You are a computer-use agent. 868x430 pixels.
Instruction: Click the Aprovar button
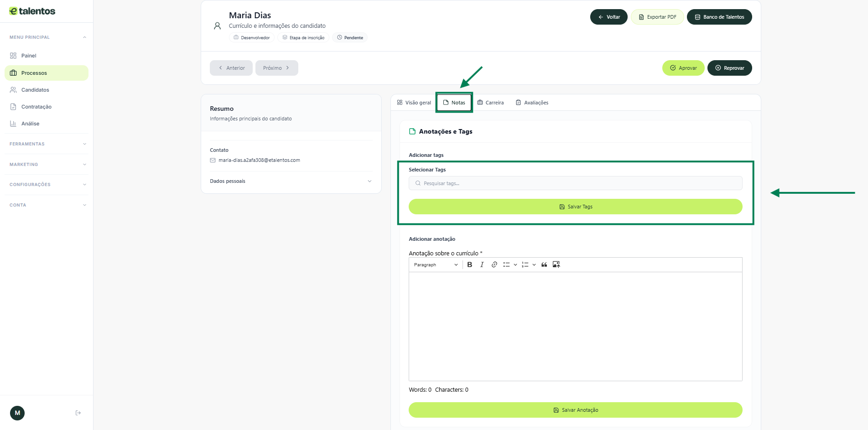tap(683, 68)
